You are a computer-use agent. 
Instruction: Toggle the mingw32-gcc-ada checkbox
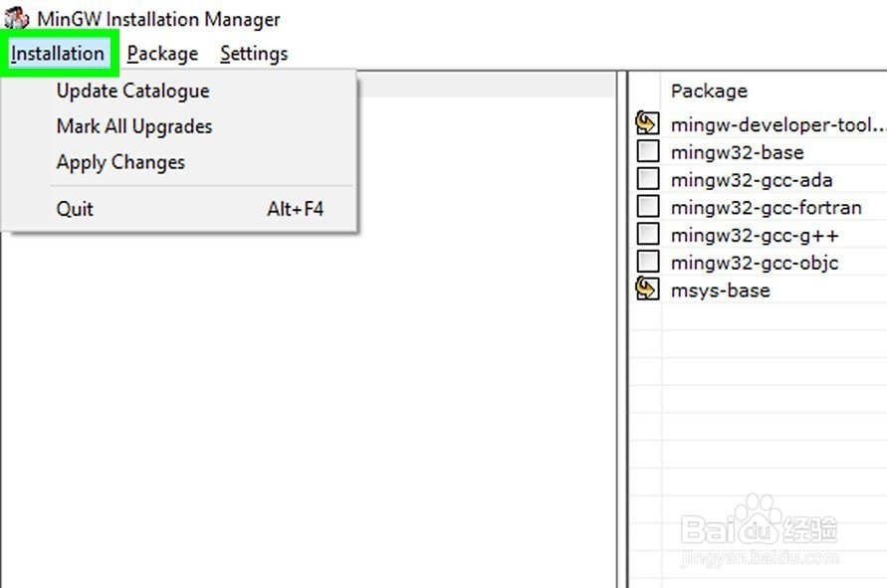coord(648,179)
